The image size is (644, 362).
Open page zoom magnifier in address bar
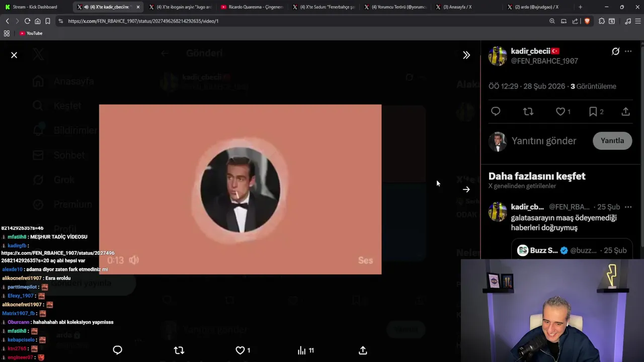tap(552, 21)
